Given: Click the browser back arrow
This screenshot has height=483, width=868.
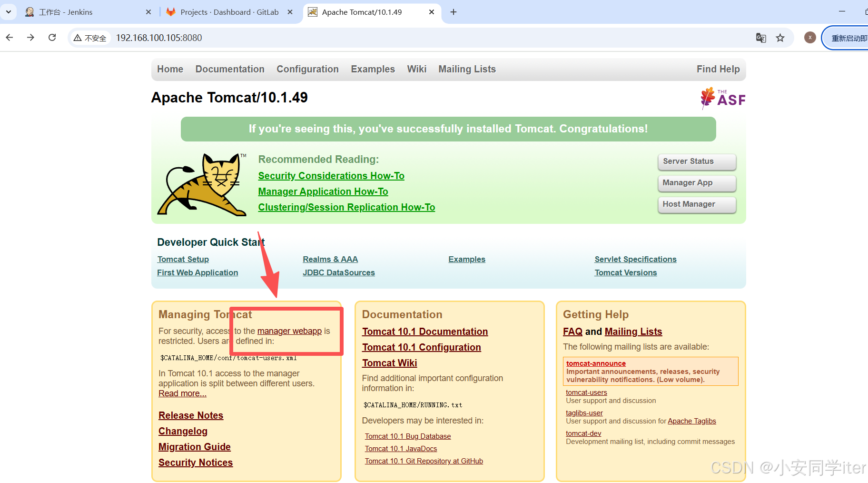Looking at the screenshot, I should (x=10, y=38).
